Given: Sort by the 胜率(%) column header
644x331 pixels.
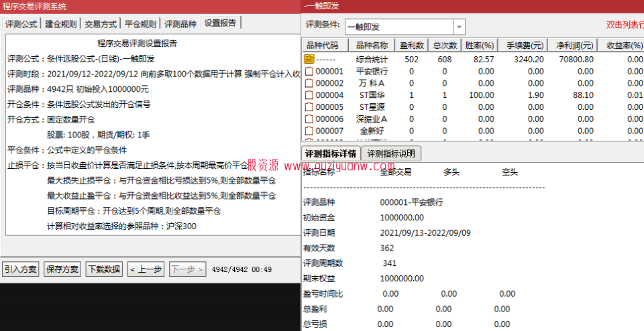Looking at the screenshot, I should [x=480, y=45].
